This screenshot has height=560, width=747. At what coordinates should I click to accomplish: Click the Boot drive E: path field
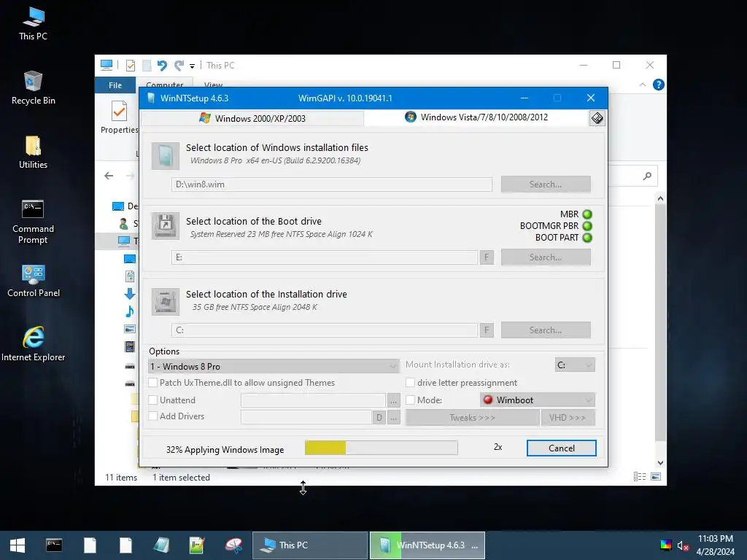325,257
